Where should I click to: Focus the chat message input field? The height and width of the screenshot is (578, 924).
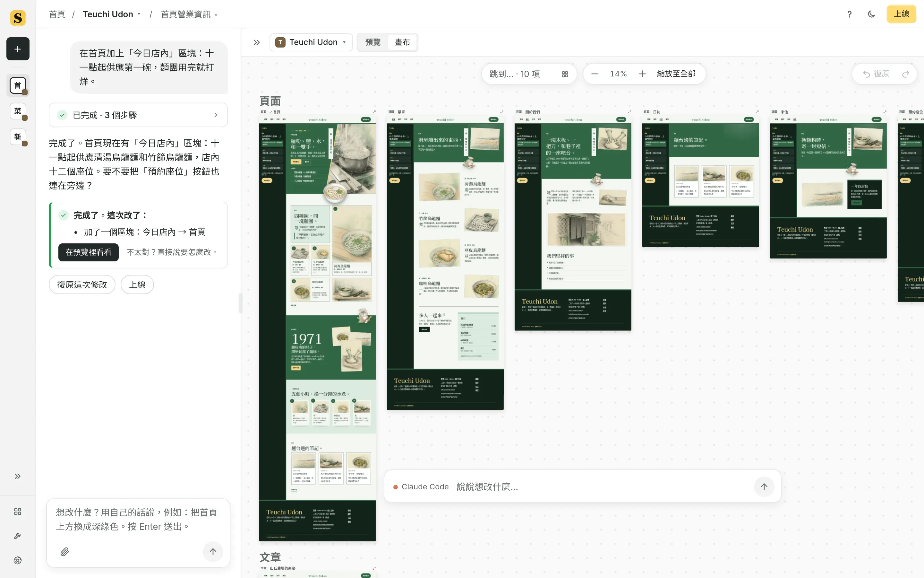point(138,520)
